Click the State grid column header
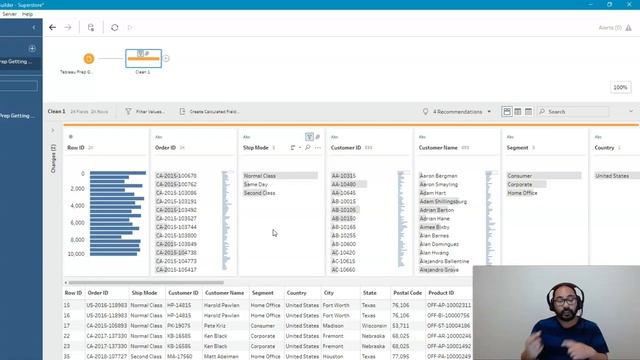The width and height of the screenshot is (640, 360). coord(369,293)
